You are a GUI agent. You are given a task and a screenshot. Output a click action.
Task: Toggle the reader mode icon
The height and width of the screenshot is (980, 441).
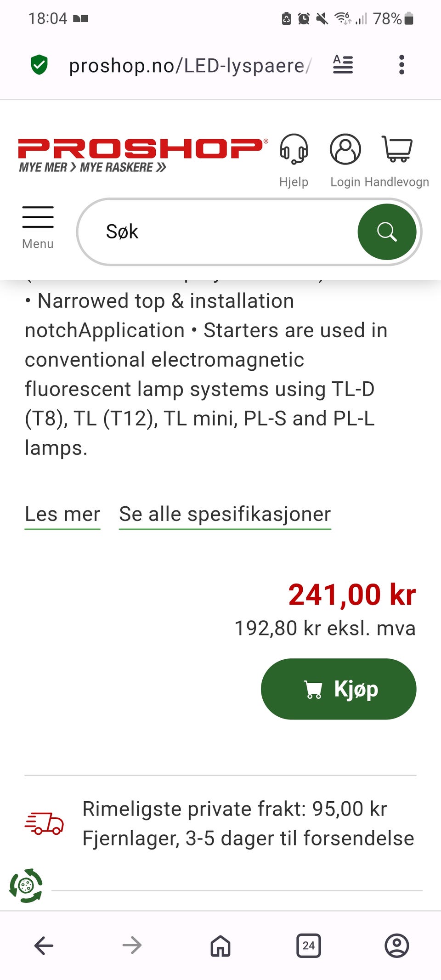tap(343, 65)
